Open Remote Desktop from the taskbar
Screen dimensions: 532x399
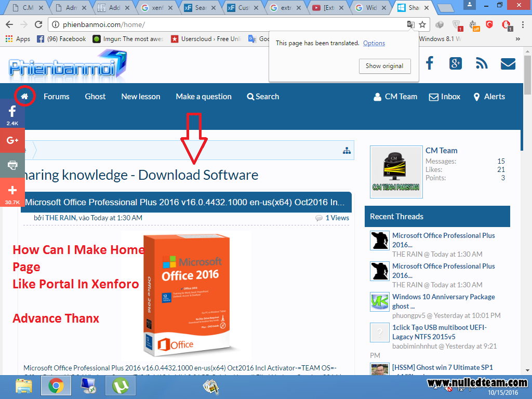tap(88, 387)
